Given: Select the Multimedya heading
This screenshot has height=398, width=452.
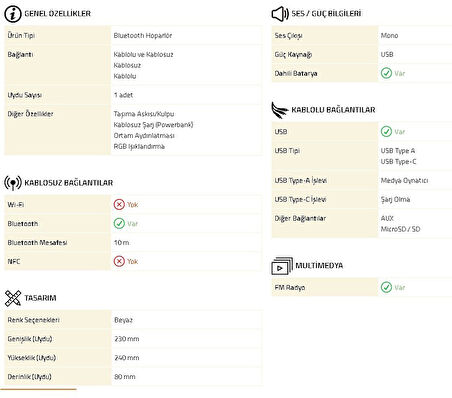Looking at the screenshot, I should [x=319, y=265].
